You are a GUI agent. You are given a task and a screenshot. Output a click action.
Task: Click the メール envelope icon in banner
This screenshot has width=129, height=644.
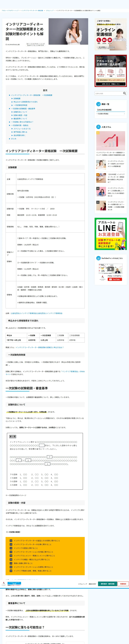tap(110, 40)
